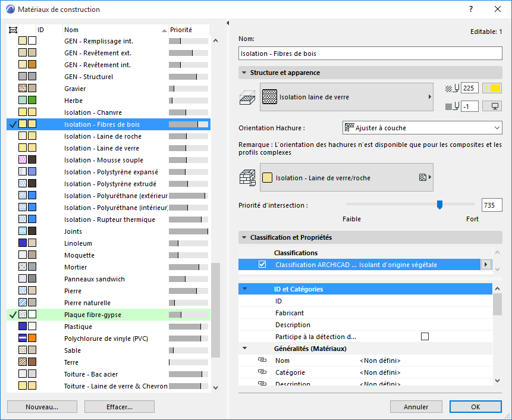Select the Moquette material row
The image size is (512, 420).
click(108, 255)
